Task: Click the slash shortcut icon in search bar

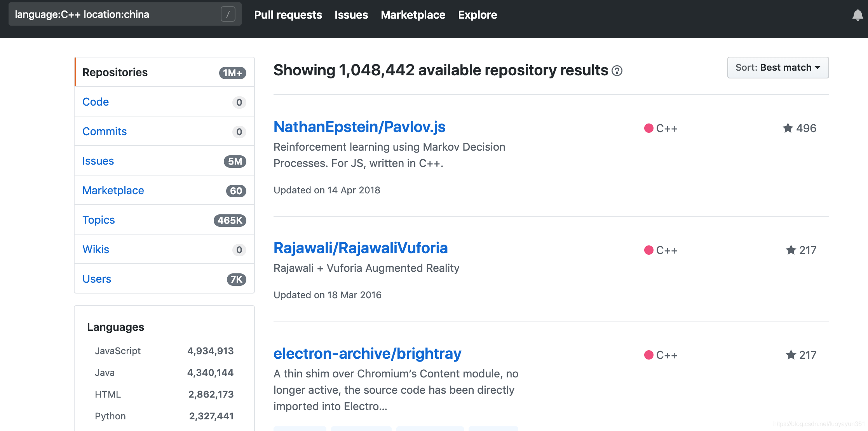Action: 228,14
